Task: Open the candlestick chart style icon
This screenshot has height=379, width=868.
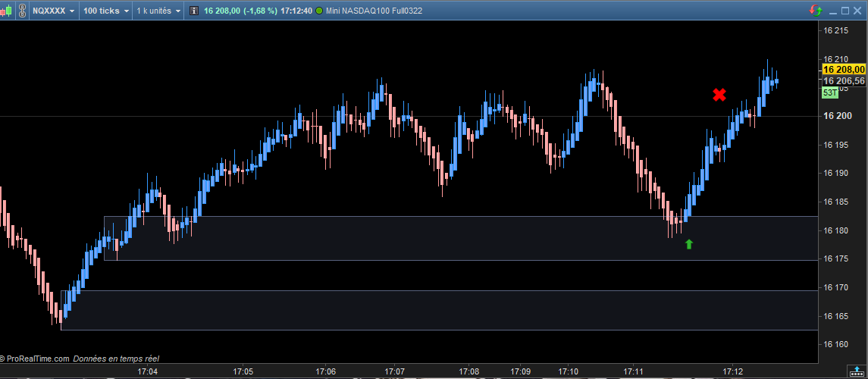Action: pyautogui.click(x=7, y=11)
